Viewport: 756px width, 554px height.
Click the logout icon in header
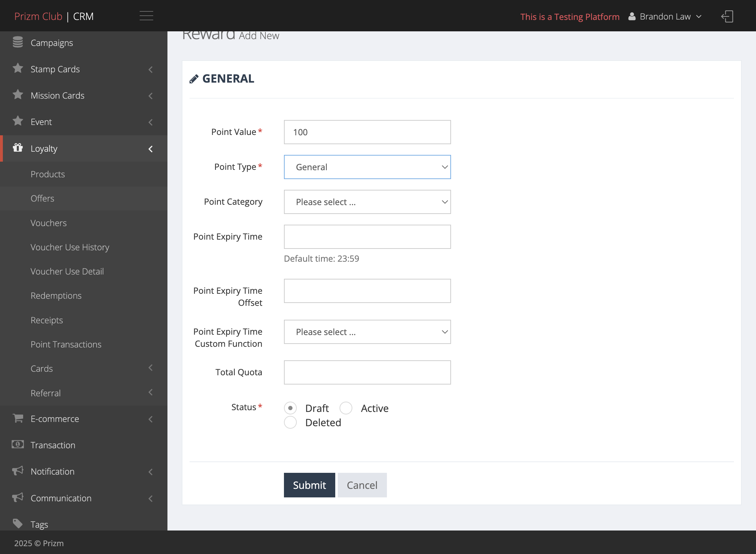pos(727,16)
